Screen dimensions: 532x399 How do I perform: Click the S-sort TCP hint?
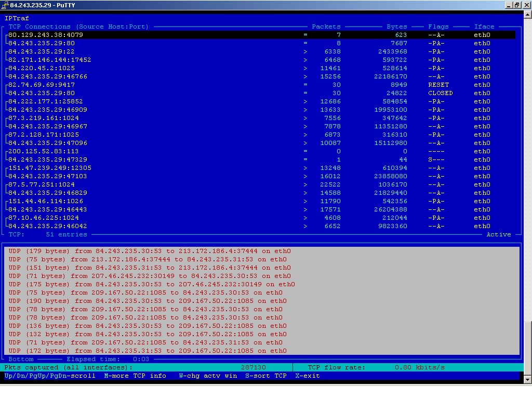(x=266, y=376)
